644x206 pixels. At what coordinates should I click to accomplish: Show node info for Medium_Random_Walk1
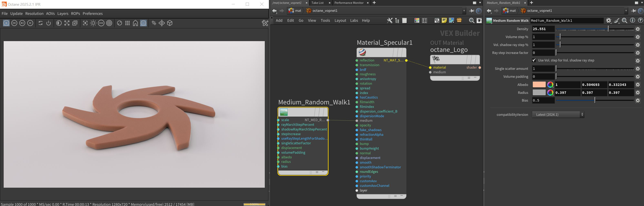tap(632, 21)
